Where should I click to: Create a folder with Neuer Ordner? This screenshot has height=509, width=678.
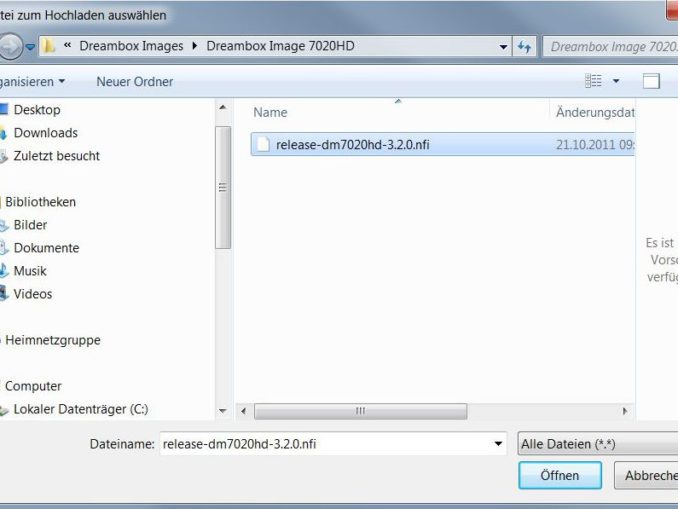coord(134,82)
